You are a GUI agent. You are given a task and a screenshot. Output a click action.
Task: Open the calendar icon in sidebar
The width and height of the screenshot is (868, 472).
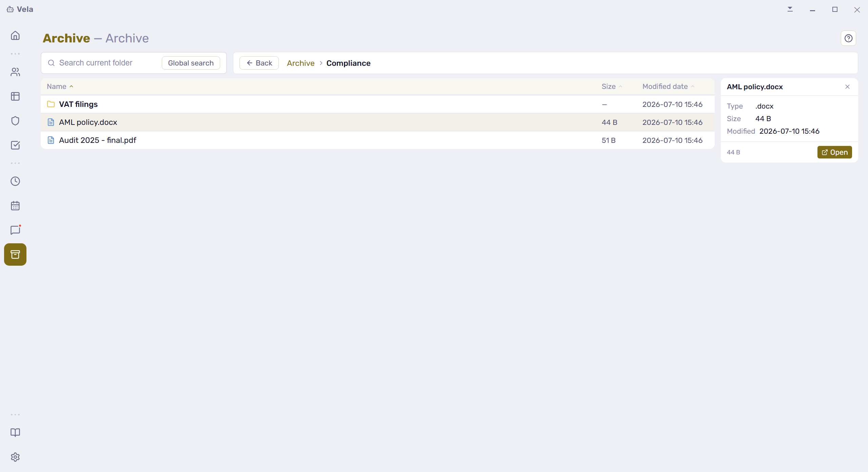click(15, 206)
